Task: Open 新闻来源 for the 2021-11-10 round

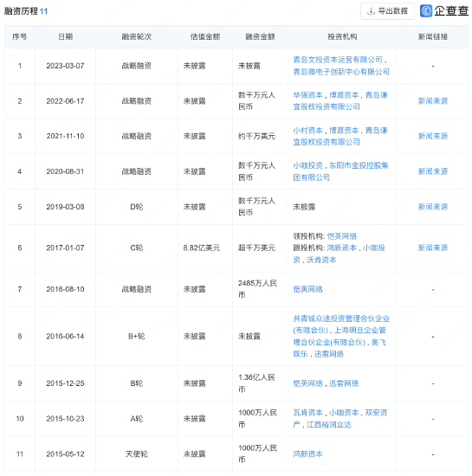Action: pyautogui.click(x=433, y=136)
